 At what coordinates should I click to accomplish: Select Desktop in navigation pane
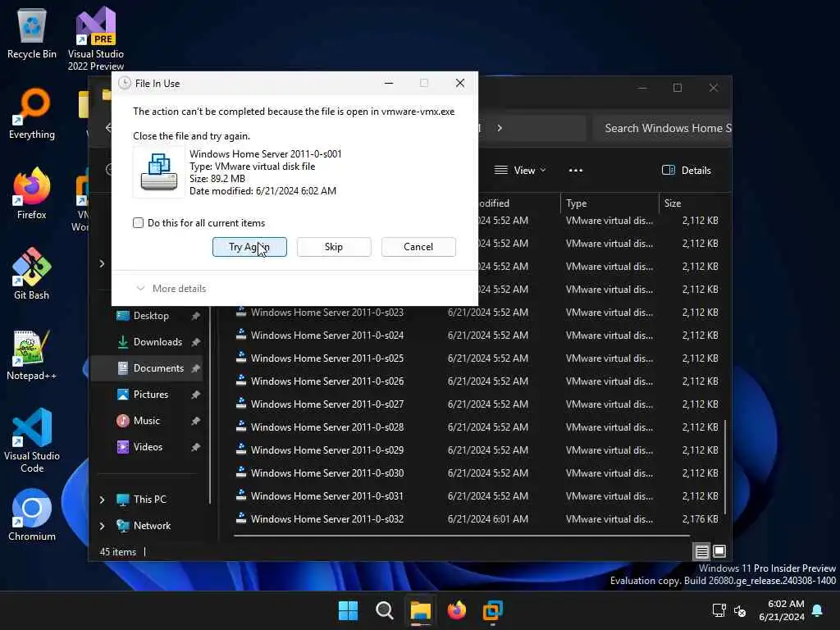pyautogui.click(x=151, y=316)
